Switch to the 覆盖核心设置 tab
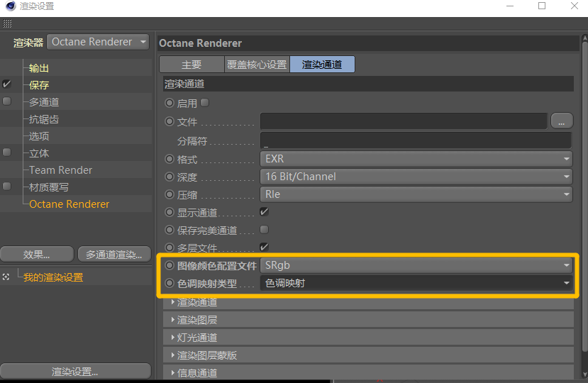588x383 pixels. click(x=257, y=64)
